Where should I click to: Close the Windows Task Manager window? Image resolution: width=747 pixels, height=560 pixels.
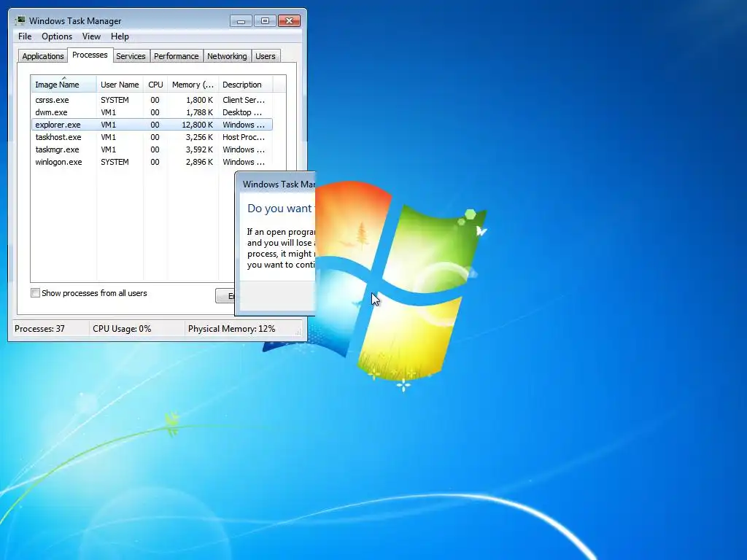pos(289,20)
